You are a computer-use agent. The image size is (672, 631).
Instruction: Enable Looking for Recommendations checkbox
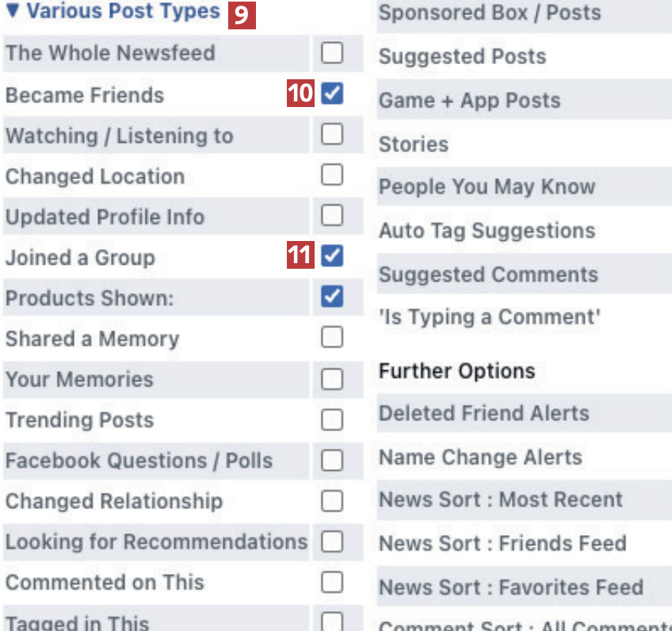tap(332, 541)
